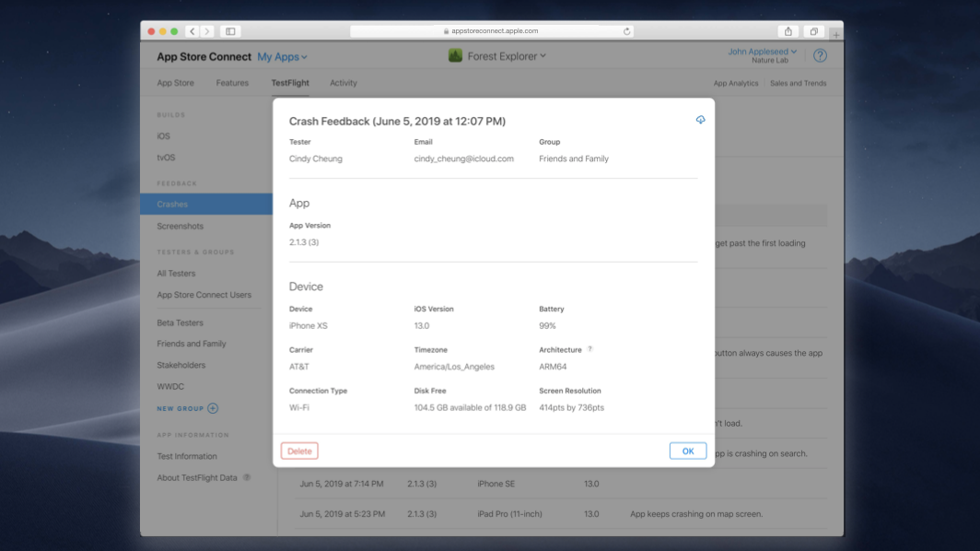The height and width of the screenshot is (551, 980).
Task: Click group value Friends and Family in dialog
Action: (574, 158)
